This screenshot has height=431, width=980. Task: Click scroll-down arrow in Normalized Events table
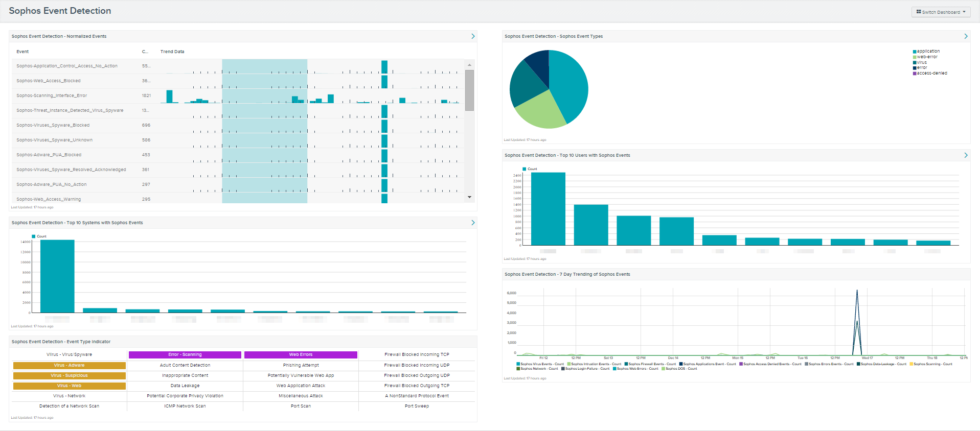point(469,197)
